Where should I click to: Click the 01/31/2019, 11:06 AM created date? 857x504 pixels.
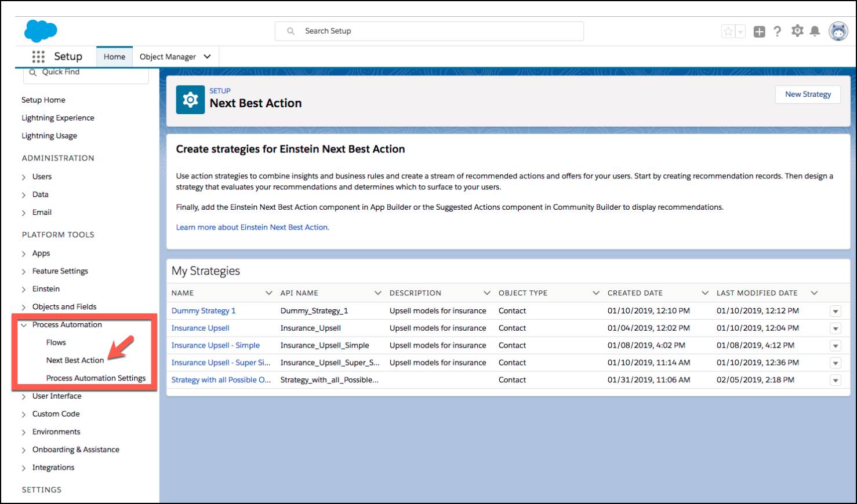(649, 380)
